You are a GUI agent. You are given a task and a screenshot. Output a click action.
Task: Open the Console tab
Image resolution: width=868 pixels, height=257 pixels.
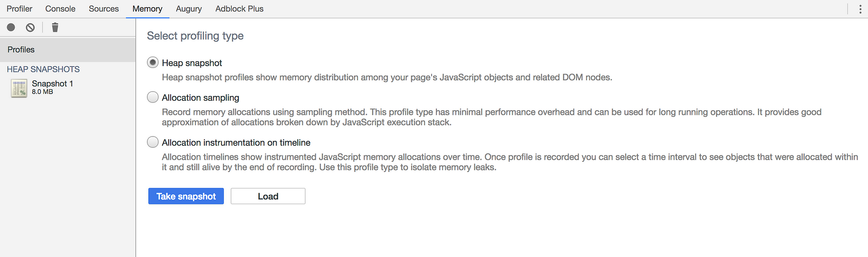[x=60, y=9]
